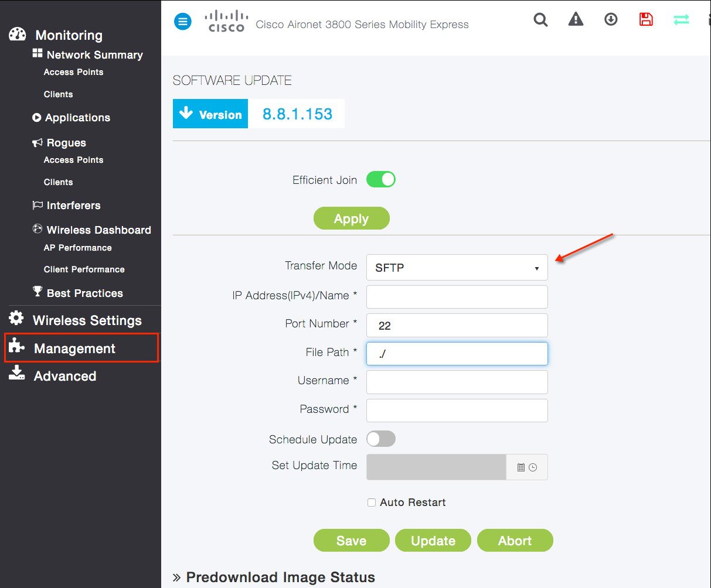Click the Best Practices trophy icon
The width and height of the screenshot is (711, 588).
tap(38, 291)
